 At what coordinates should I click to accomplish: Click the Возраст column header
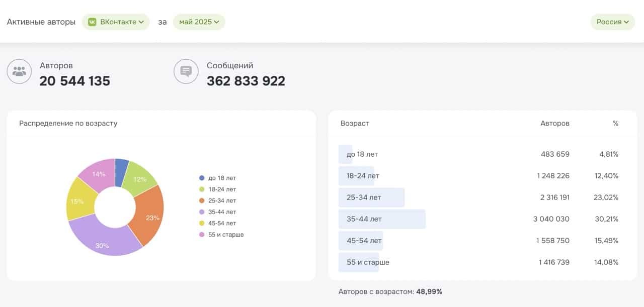pyautogui.click(x=355, y=123)
